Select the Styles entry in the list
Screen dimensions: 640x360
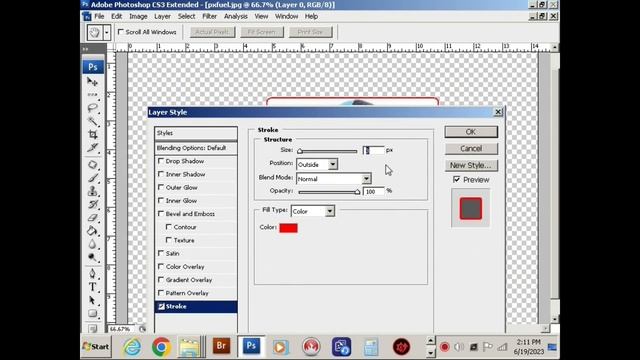point(196,133)
